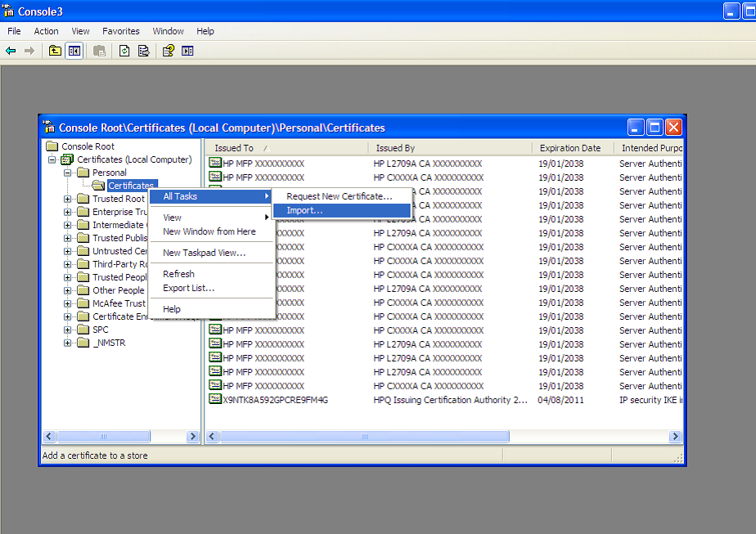
Task: Click the Show/Hide Action Pane icon
Action: 187,51
